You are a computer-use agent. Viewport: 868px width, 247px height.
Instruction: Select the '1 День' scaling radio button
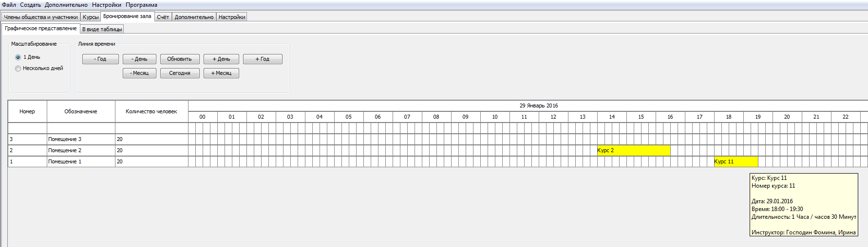click(x=28, y=57)
